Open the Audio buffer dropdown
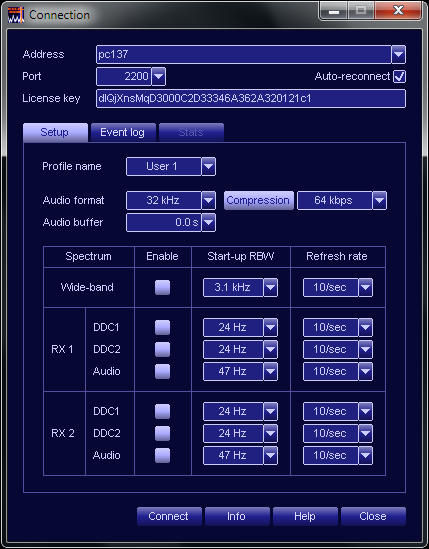Image resolution: width=429 pixels, height=549 pixels. pyautogui.click(x=208, y=222)
